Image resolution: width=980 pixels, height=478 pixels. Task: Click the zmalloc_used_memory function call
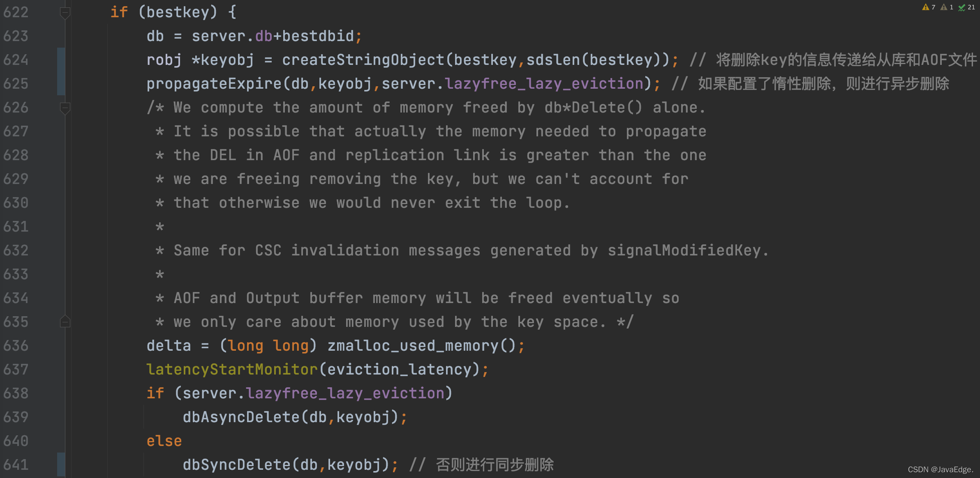(413, 346)
